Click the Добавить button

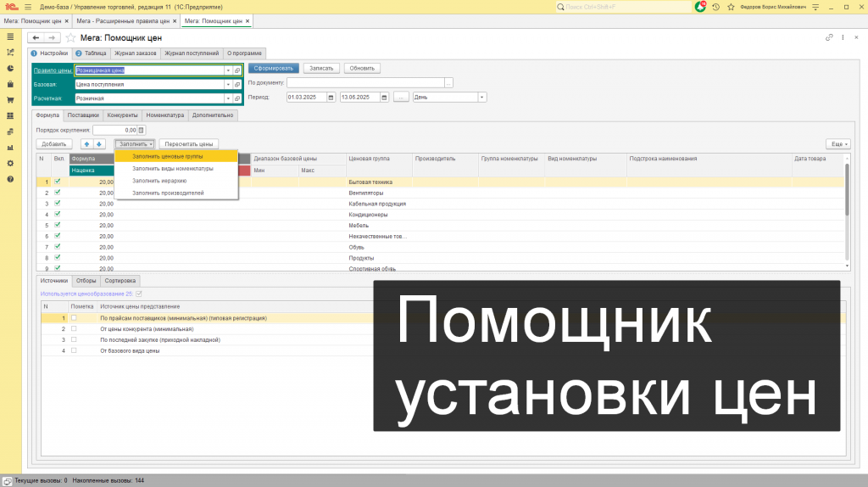[x=53, y=144]
